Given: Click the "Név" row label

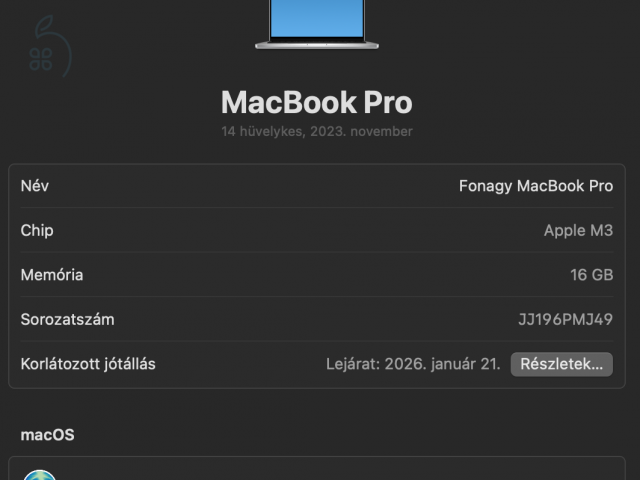Looking at the screenshot, I should [x=35, y=186].
